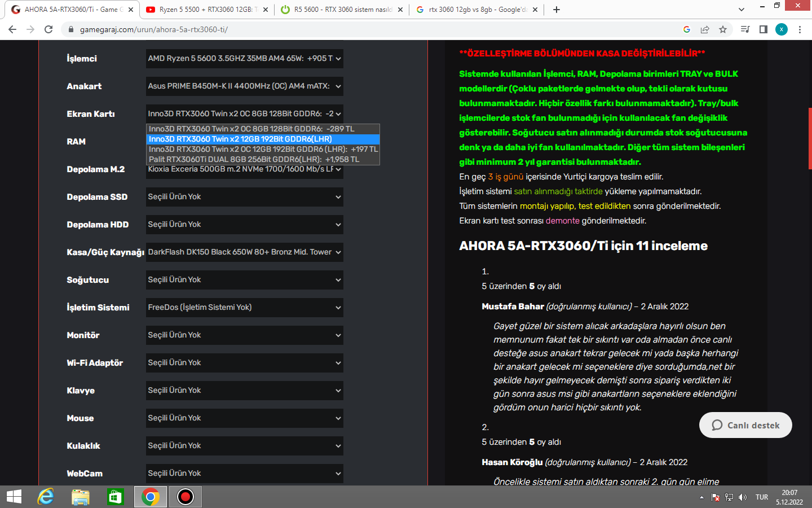This screenshot has width=812, height=508.
Task: Close the R5 5600 - RTX 3060 sistem tab
Action: coord(400,10)
